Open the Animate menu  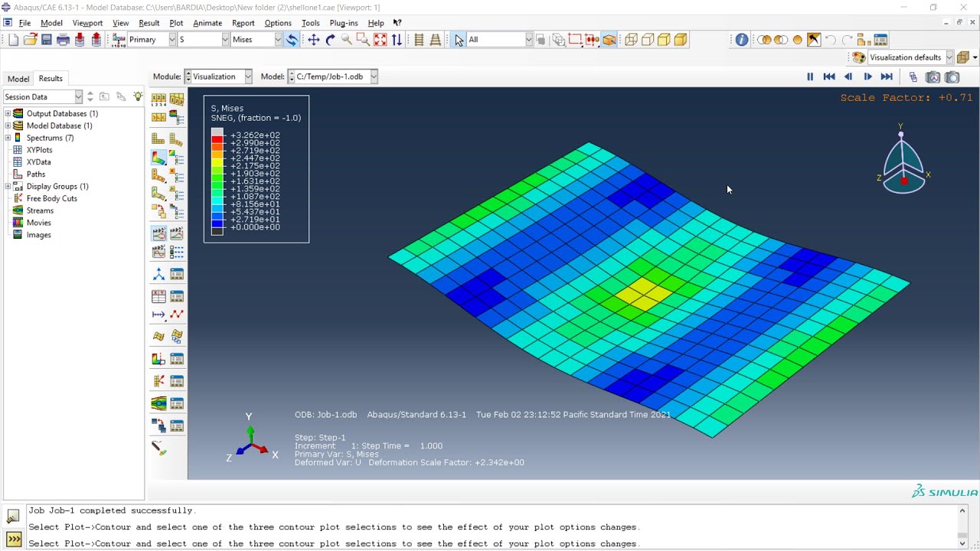207,23
